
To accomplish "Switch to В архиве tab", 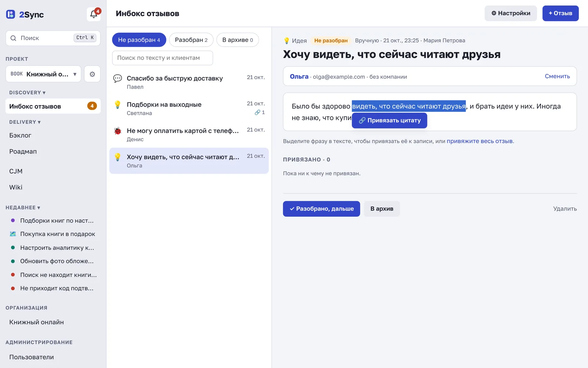I will (x=237, y=40).
